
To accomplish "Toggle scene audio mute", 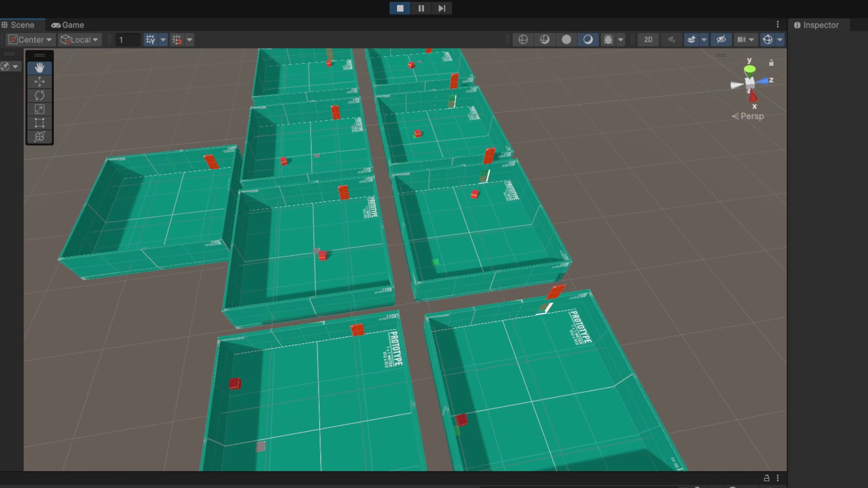I will pos(671,40).
